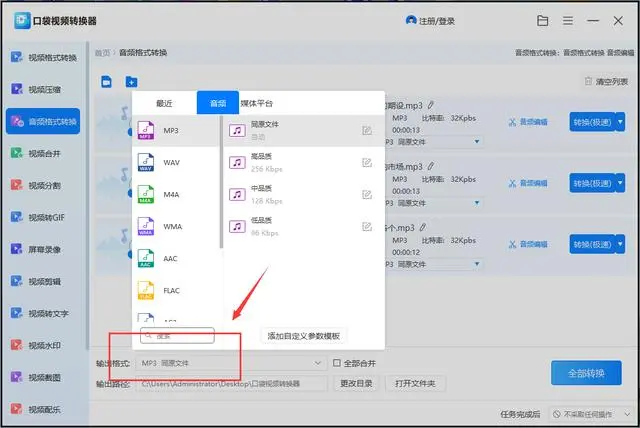Open 视频合并 in the sidebar

click(x=36, y=153)
